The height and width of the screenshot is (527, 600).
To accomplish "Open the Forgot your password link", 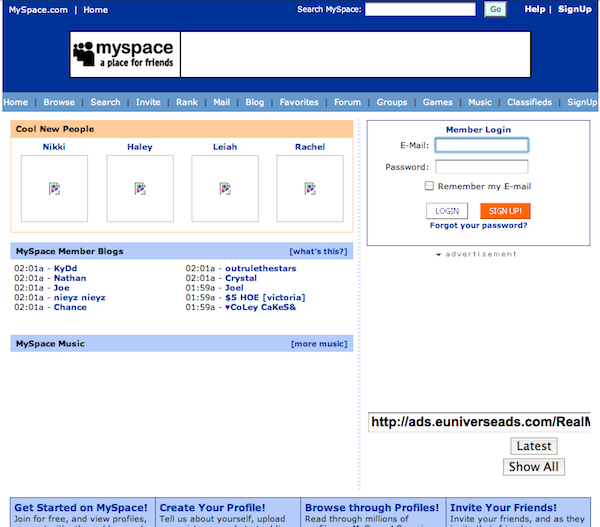I will pyautogui.click(x=478, y=225).
